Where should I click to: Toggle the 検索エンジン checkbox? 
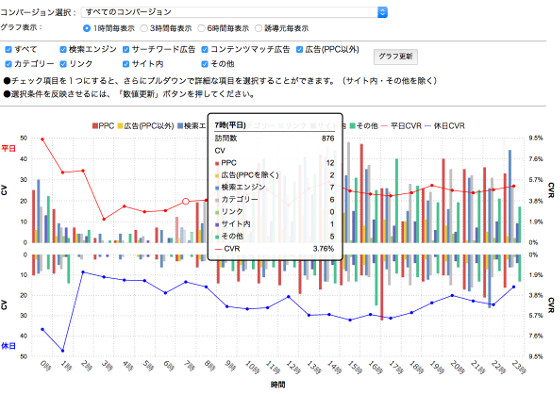point(63,49)
